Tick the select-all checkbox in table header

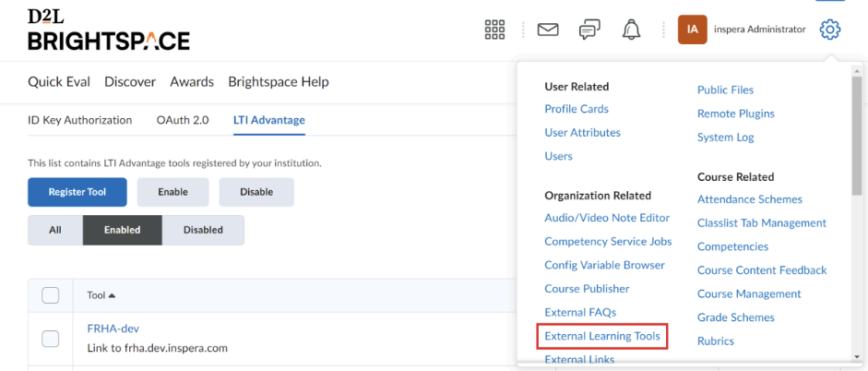pyautogui.click(x=51, y=295)
